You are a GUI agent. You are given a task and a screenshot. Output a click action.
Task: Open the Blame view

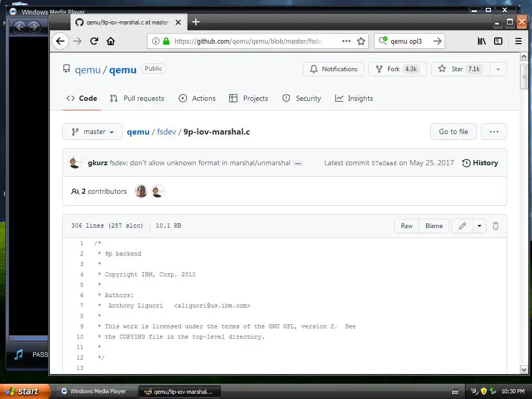point(434,226)
